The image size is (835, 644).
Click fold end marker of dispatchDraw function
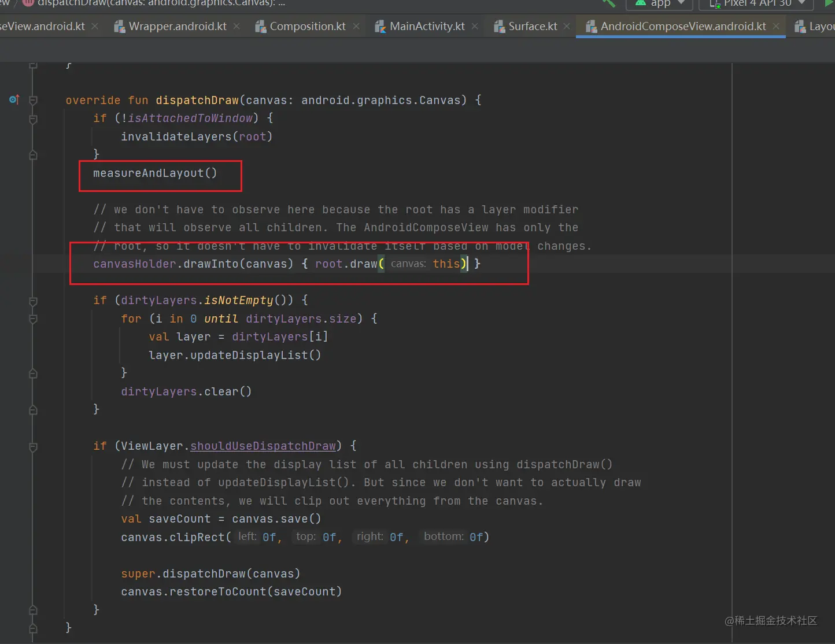(x=33, y=628)
